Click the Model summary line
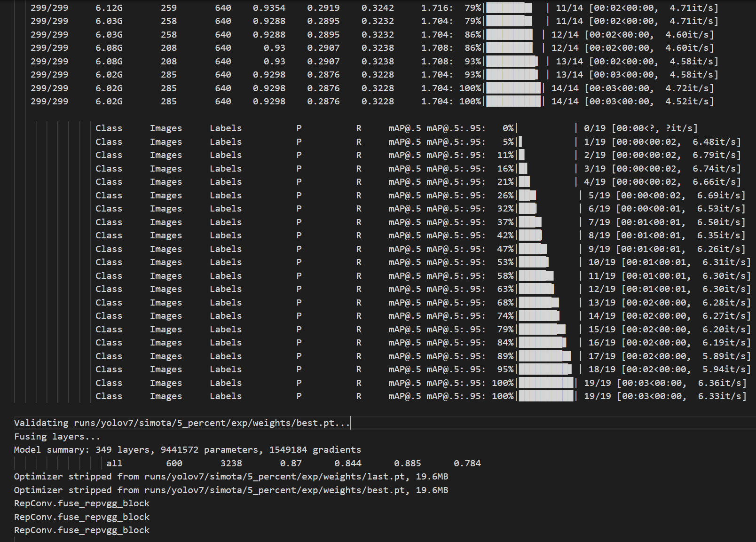756x542 pixels. pos(188,449)
